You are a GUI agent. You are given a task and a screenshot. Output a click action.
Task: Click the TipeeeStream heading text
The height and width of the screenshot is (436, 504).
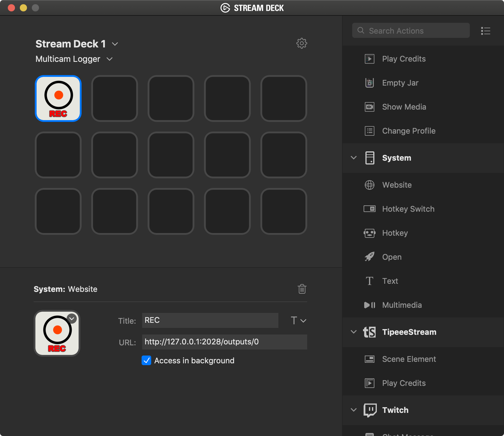click(x=409, y=332)
